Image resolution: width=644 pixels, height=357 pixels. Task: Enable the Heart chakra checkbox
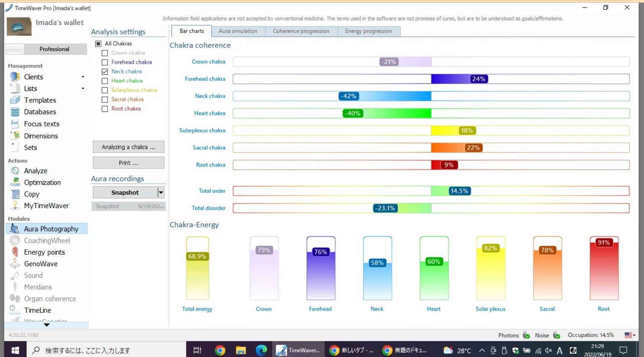105,81
